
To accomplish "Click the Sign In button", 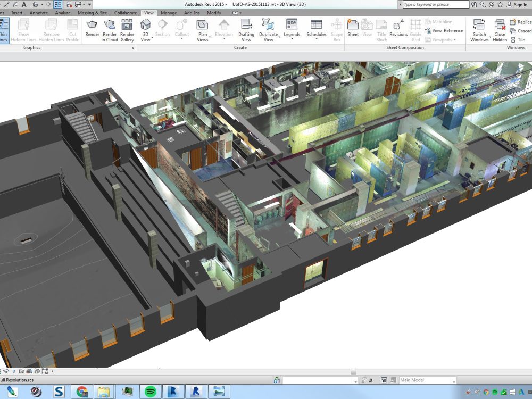I will 517,4.
